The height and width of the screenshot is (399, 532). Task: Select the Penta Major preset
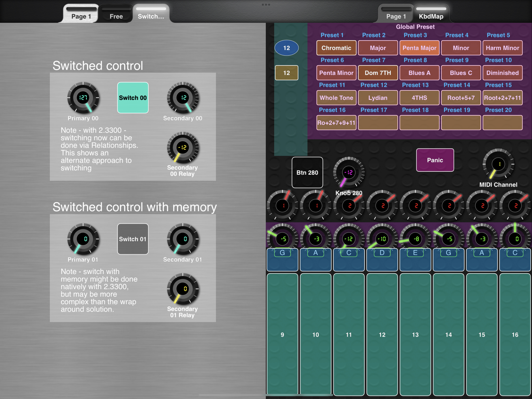[419, 48]
